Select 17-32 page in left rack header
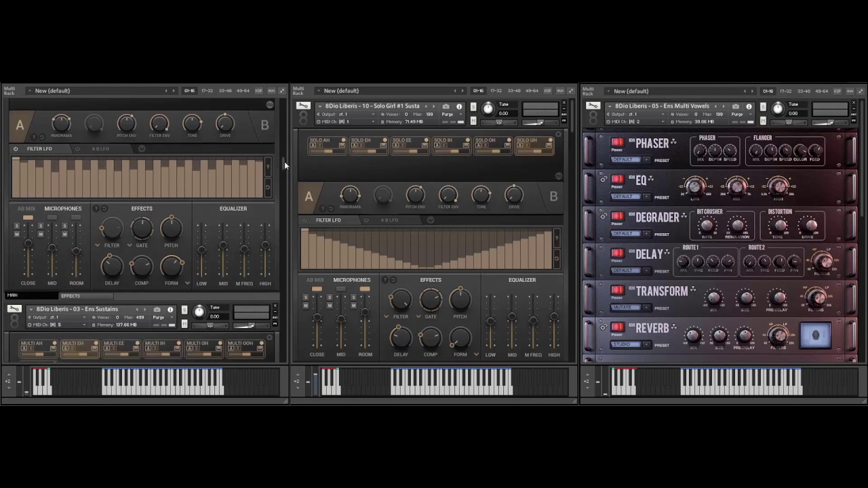 click(x=207, y=91)
